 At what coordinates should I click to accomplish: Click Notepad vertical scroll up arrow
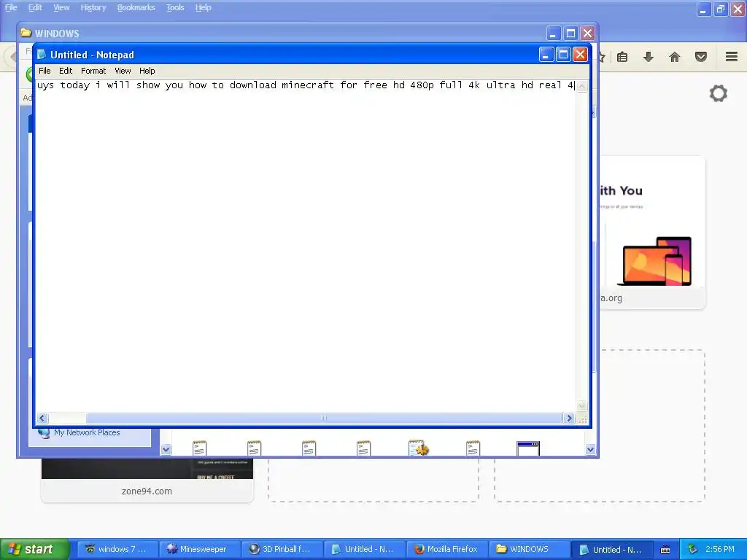pos(581,86)
